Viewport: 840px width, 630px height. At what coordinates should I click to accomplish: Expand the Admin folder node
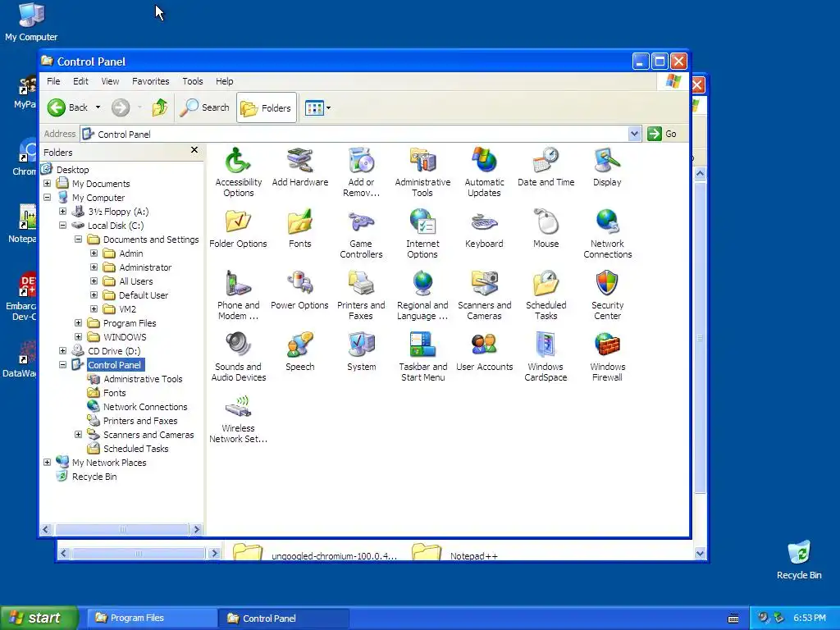(94, 253)
